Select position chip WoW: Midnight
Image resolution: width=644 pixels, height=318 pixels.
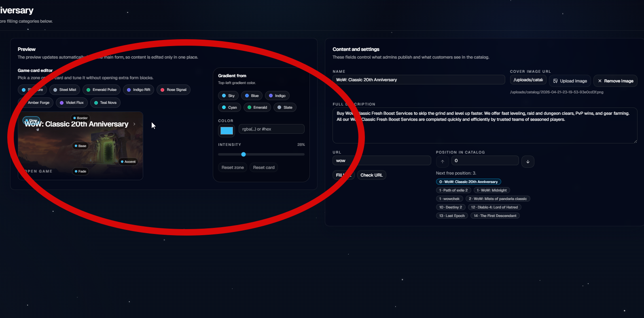click(491, 190)
